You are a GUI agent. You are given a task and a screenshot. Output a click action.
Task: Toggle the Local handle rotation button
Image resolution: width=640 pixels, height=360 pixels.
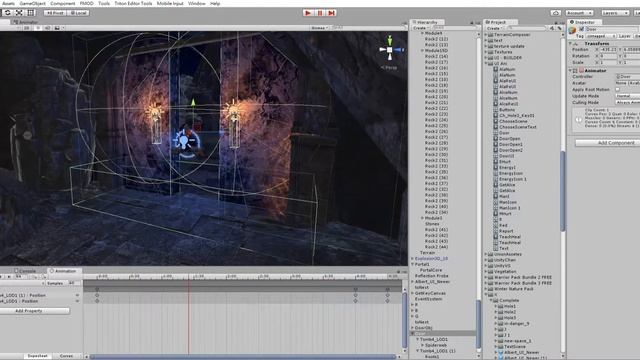(78, 13)
